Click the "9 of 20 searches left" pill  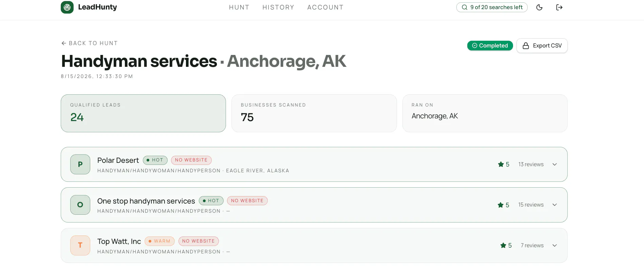click(492, 7)
